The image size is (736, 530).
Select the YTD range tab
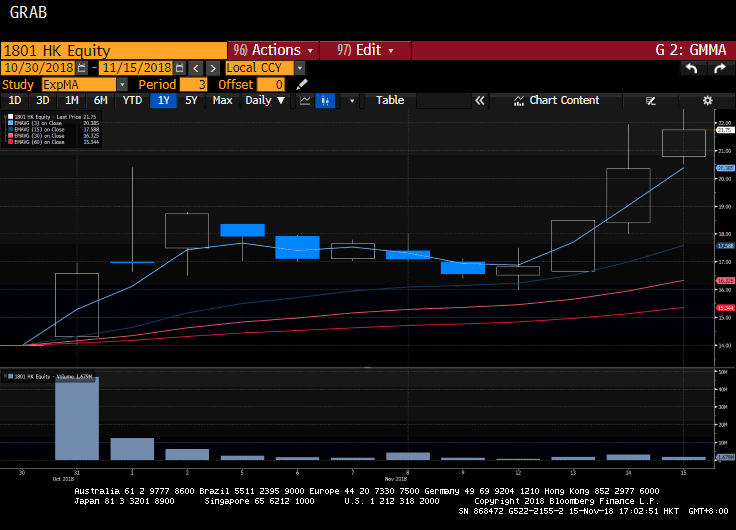(132, 100)
